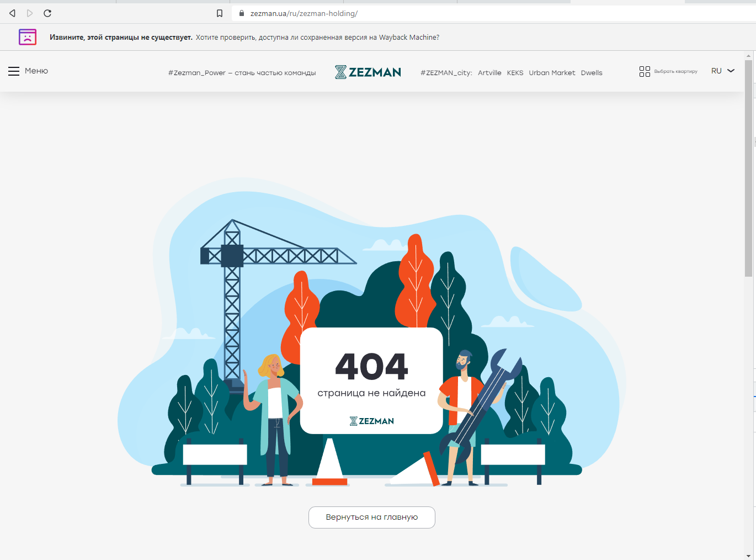Open the Urban Market project link

tap(552, 73)
